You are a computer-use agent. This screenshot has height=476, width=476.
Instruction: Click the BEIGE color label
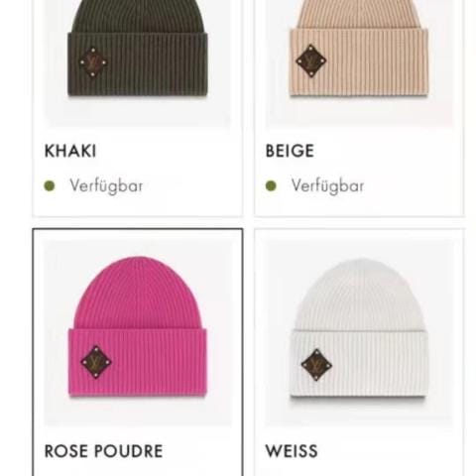pyautogui.click(x=290, y=151)
